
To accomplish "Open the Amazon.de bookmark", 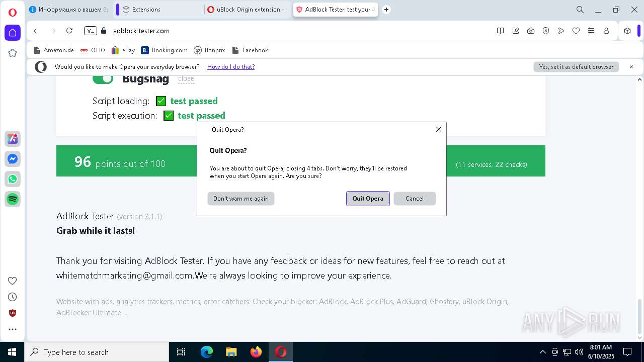I will 53,50.
